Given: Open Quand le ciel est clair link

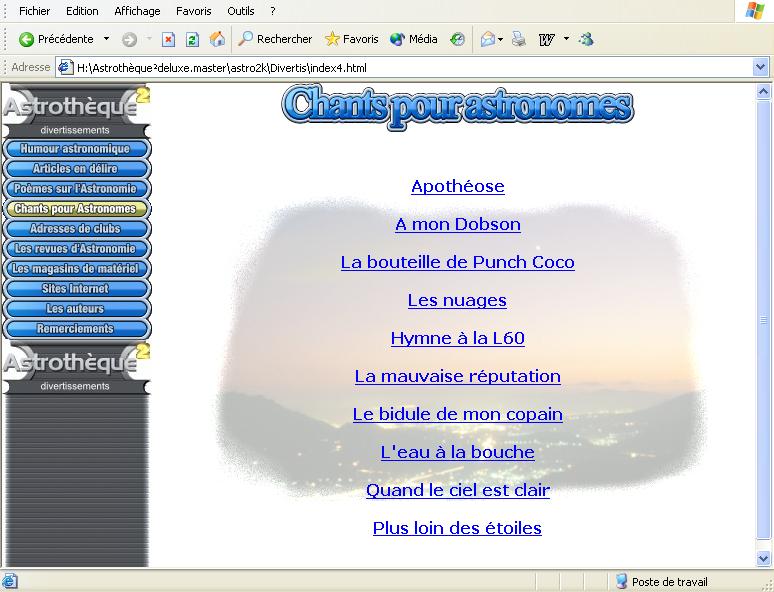Looking at the screenshot, I should click(x=458, y=490).
